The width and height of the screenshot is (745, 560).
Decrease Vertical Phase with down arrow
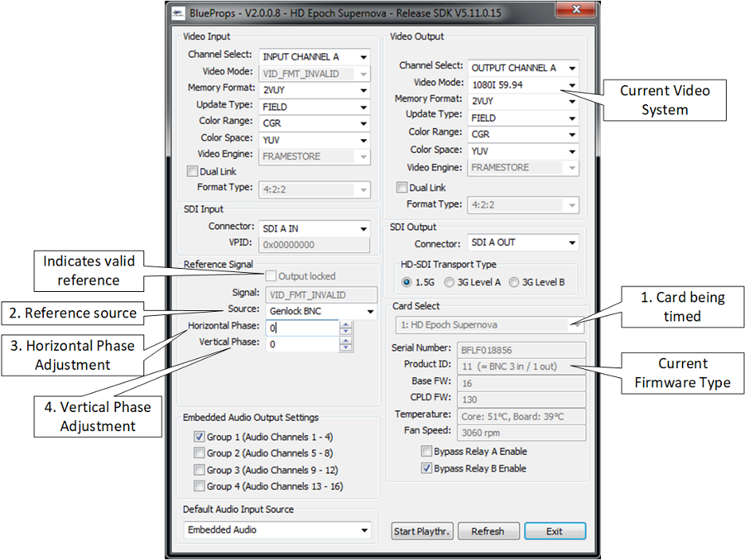346,348
